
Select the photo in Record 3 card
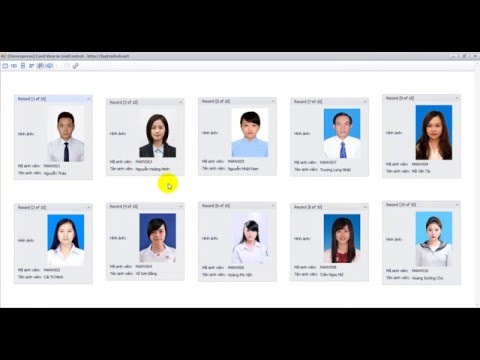point(157,133)
